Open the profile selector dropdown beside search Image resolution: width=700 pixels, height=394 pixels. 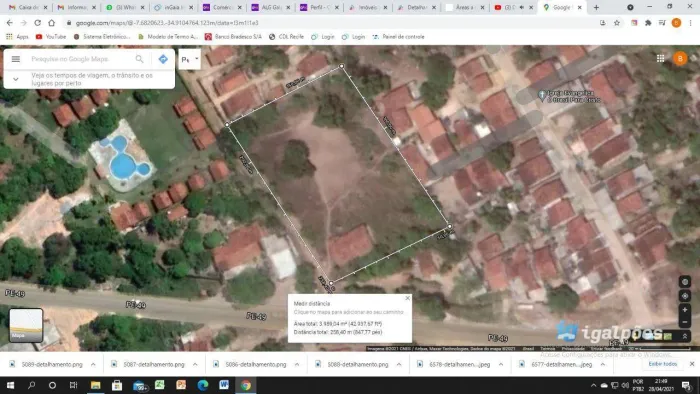[x=190, y=59]
